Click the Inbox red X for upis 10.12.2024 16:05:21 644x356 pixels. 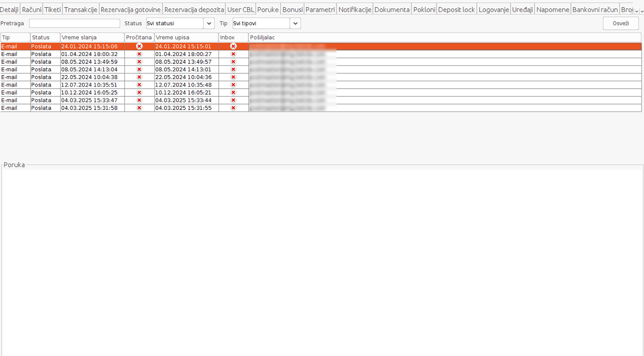point(233,93)
